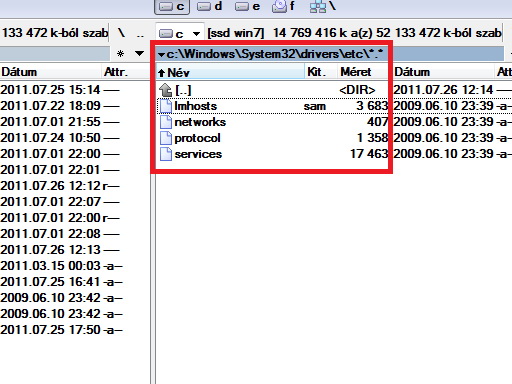The width and height of the screenshot is (512, 384).
Task: Click left row dated 2011.07.25 17:50
Action: coord(61,330)
